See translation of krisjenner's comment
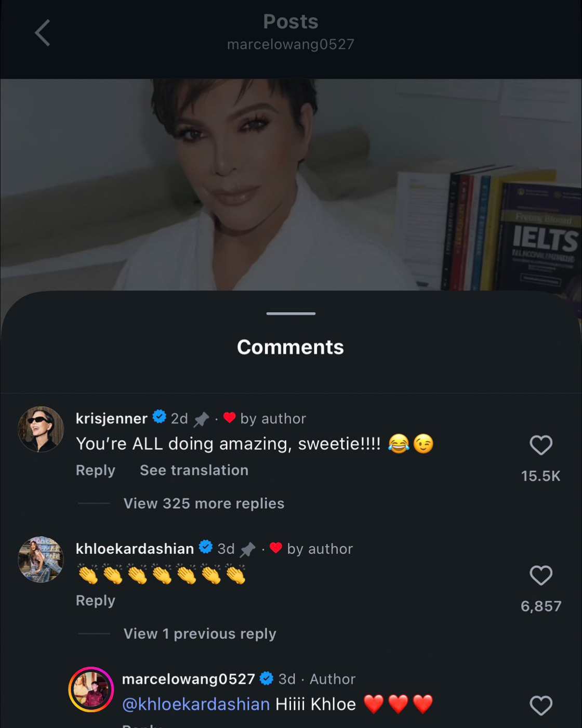 [194, 470]
